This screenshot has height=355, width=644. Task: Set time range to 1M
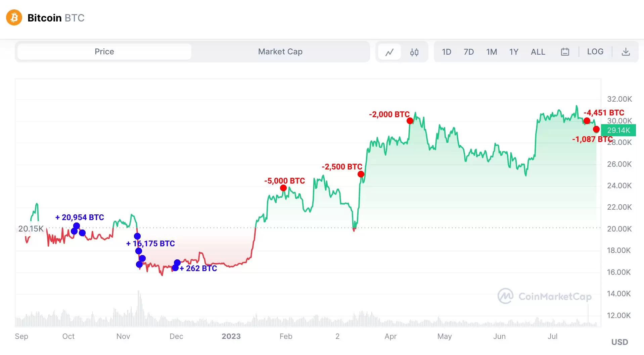coord(491,52)
